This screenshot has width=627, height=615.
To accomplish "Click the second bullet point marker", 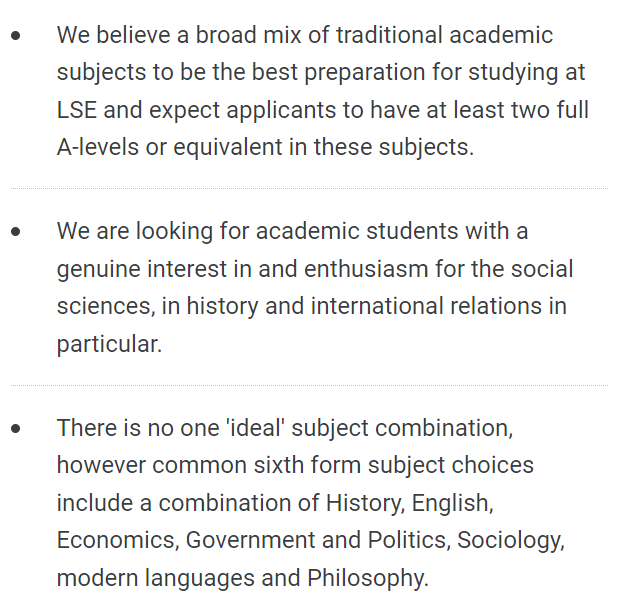I will point(16,232).
